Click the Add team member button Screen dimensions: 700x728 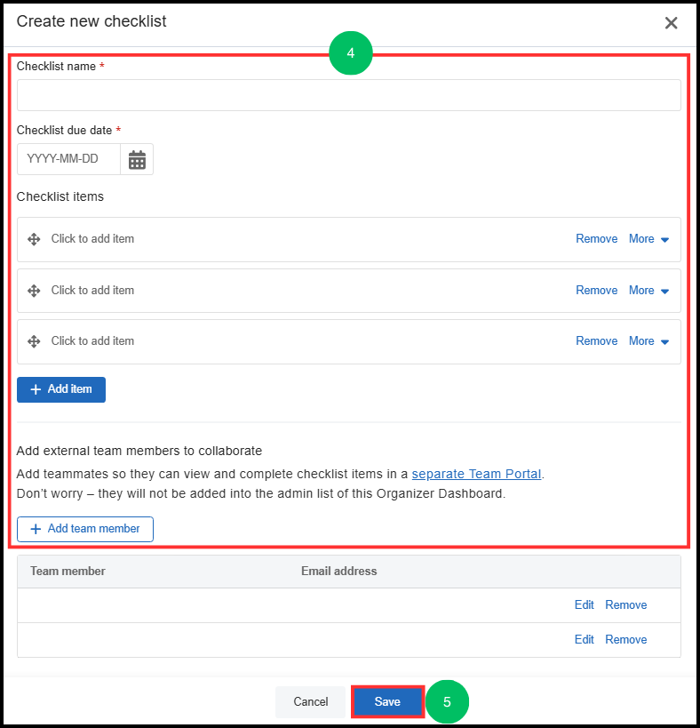point(85,529)
